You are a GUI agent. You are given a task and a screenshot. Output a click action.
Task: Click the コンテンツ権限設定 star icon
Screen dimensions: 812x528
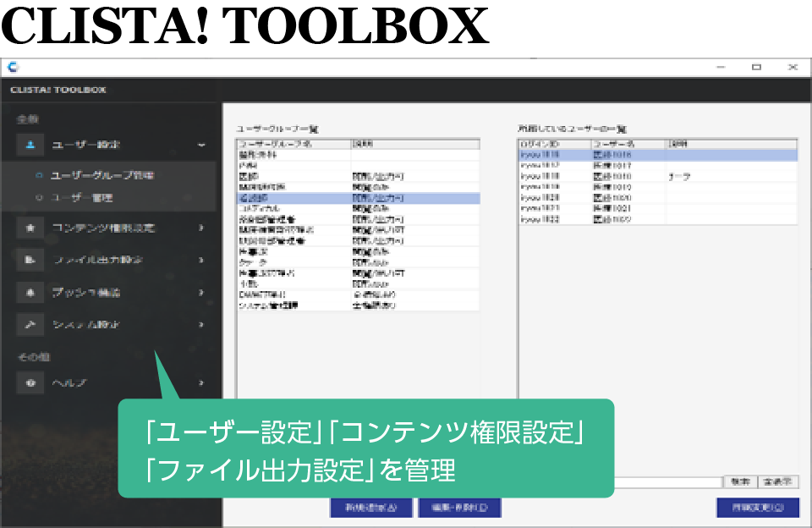(30, 228)
